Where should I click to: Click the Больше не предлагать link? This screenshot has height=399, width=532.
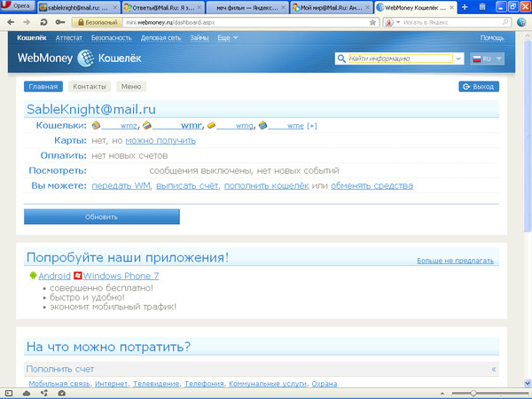[x=456, y=261]
